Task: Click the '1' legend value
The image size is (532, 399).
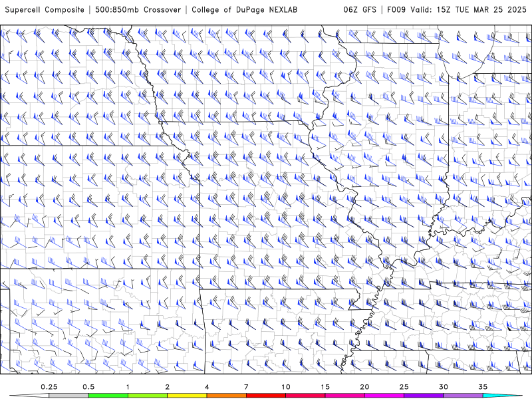Action: (x=128, y=387)
